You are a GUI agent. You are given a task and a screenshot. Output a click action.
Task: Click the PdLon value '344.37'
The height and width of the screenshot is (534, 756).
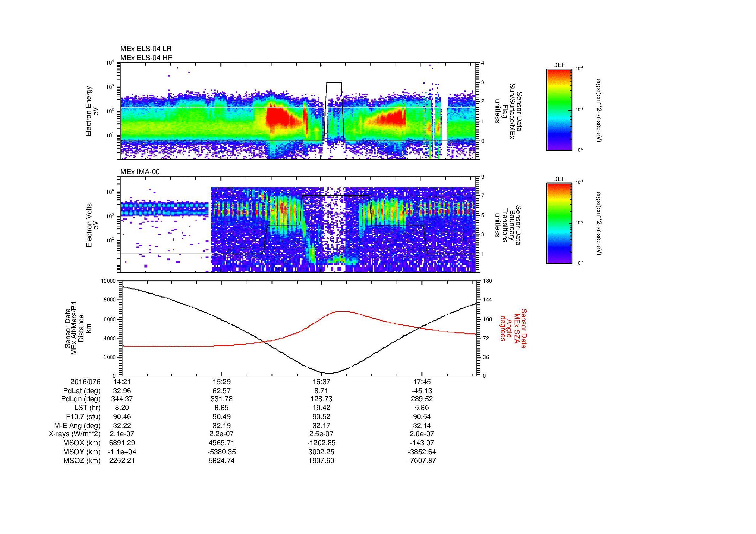pyautogui.click(x=122, y=399)
